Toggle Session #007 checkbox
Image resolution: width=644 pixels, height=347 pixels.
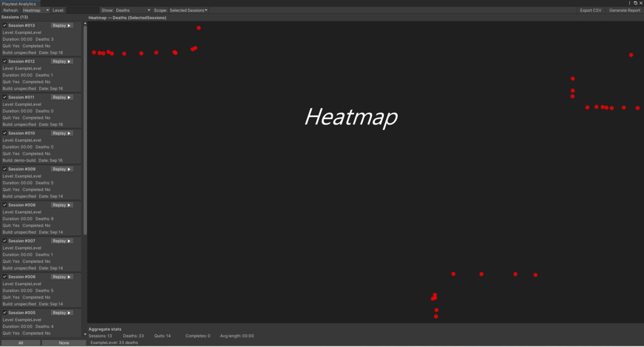point(5,241)
